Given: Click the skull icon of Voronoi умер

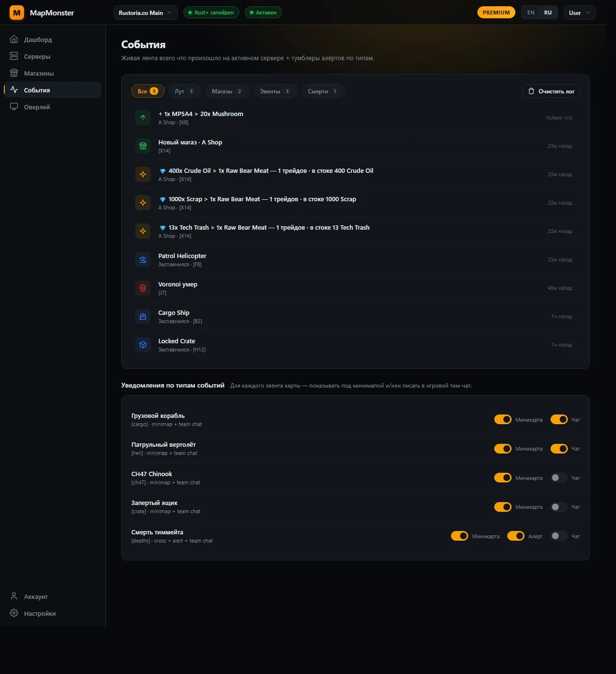Looking at the screenshot, I should point(143,288).
